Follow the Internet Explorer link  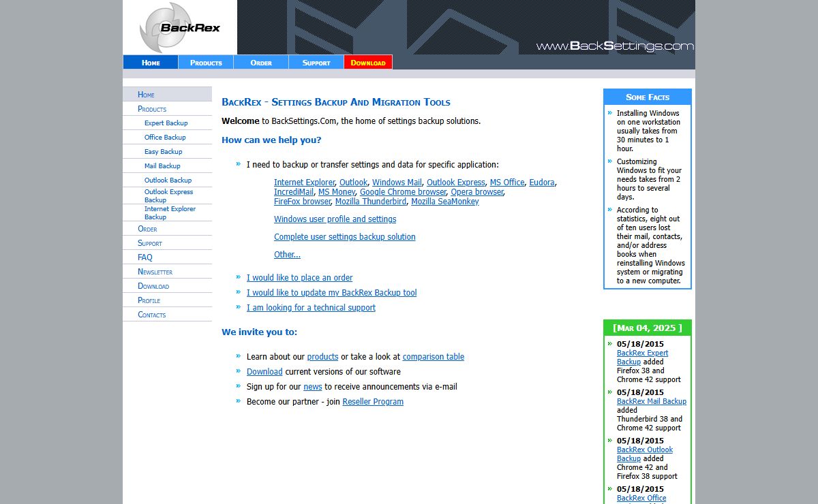pyautogui.click(x=304, y=182)
